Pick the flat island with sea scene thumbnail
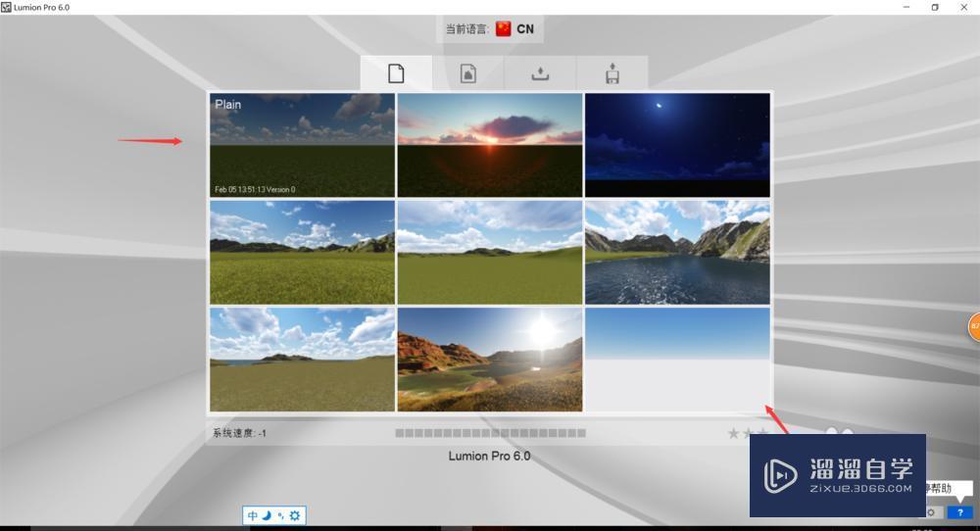 pyautogui.click(x=303, y=360)
